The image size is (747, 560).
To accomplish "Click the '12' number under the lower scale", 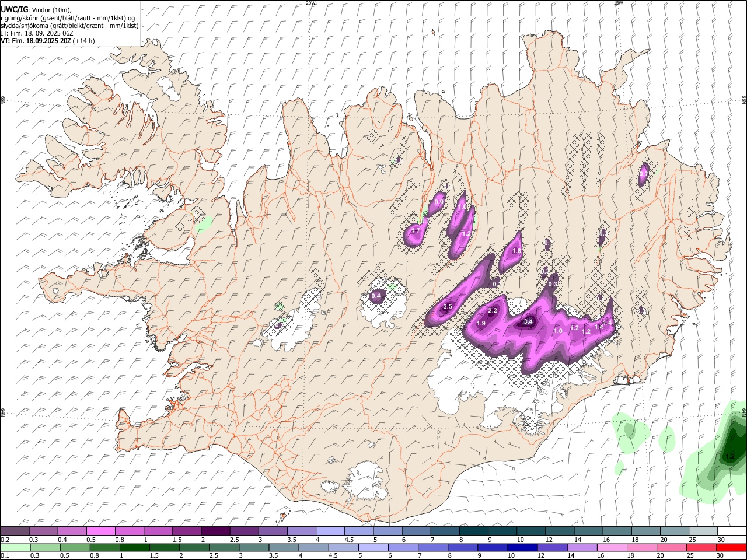I will [541, 555].
